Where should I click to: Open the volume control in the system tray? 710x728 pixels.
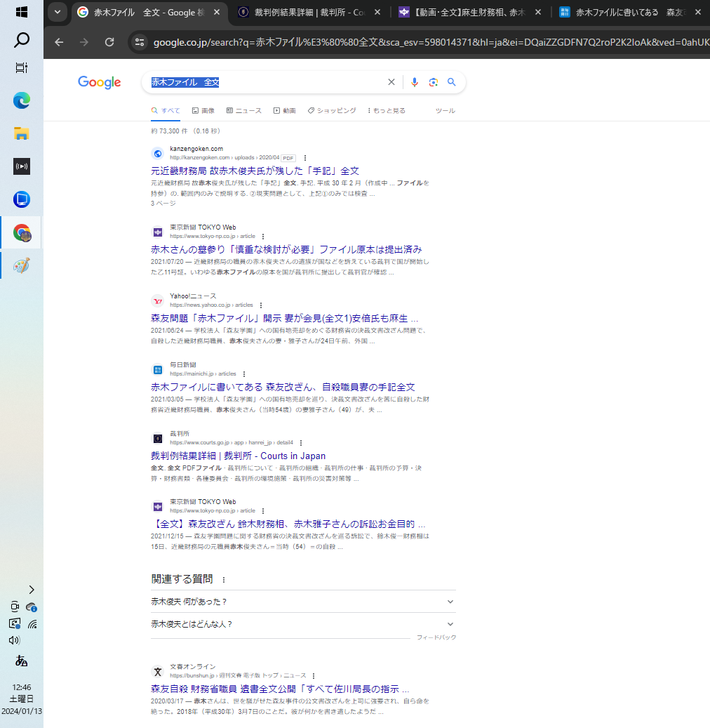[15, 640]
